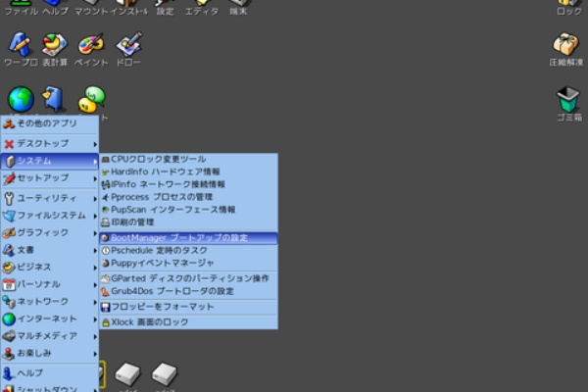Viewport: 588px width, 392px height.
Task: Expand the お楽しみ submenu
Action: [x=50, y=353]
